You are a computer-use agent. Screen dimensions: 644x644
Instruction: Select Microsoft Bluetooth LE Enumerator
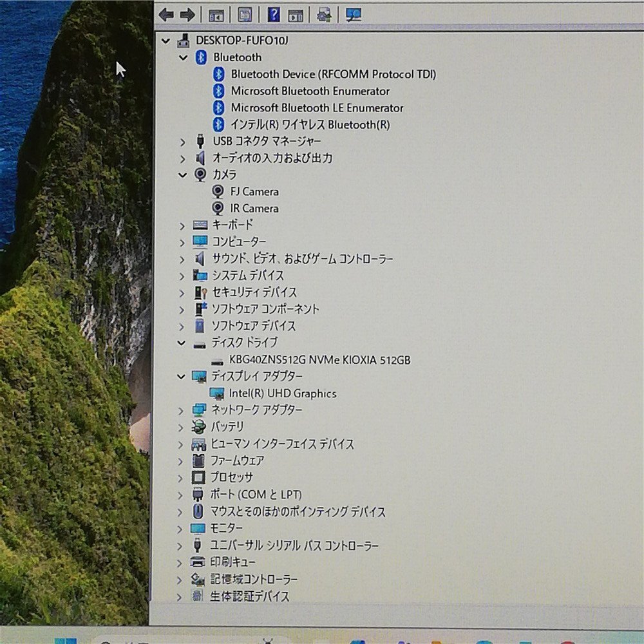click(x=315, y=108)
